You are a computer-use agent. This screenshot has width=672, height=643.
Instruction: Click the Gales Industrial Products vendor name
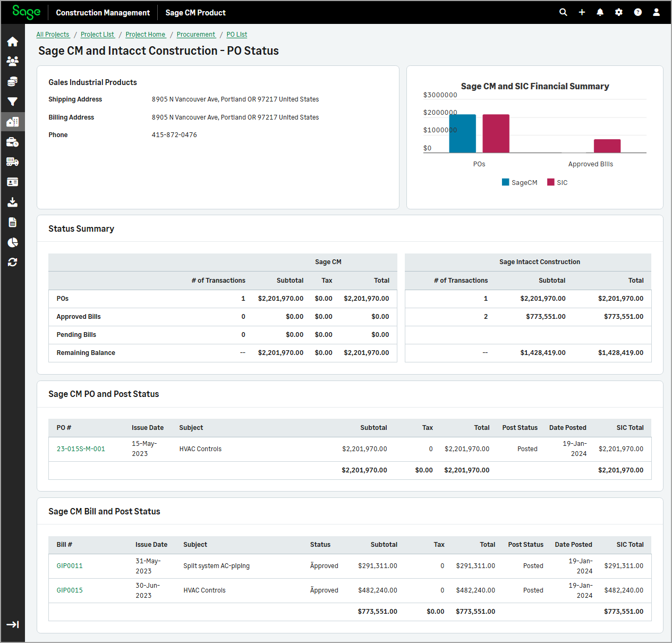click(92, 82)
